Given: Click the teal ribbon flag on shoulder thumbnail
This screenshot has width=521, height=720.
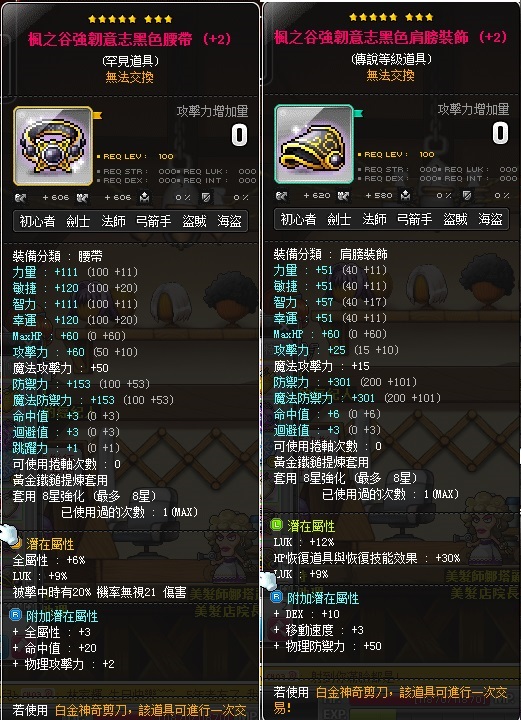Looking at the screenshot, I should [358, 113].
